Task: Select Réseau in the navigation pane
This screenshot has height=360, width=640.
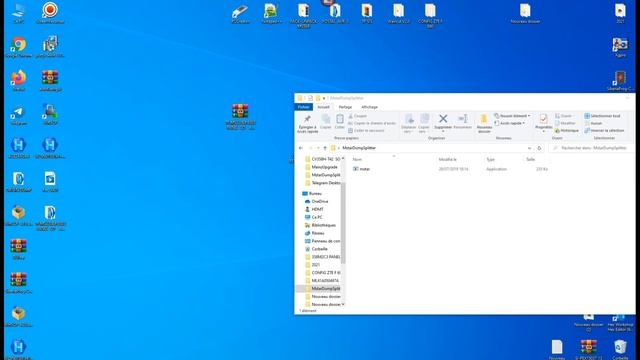Action: (x=314, y=233)
